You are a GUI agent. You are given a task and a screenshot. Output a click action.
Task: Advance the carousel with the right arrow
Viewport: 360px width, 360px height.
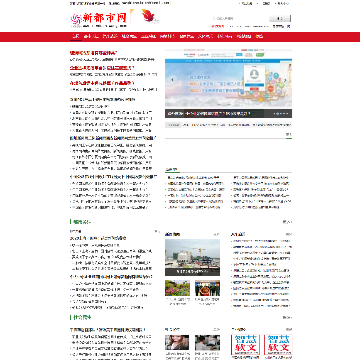click(286, 80)
